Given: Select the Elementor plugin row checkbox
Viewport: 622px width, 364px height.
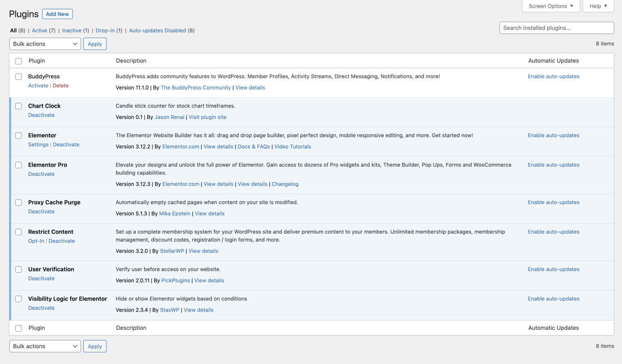Looking at the screenshot, I should coord(18,136).
